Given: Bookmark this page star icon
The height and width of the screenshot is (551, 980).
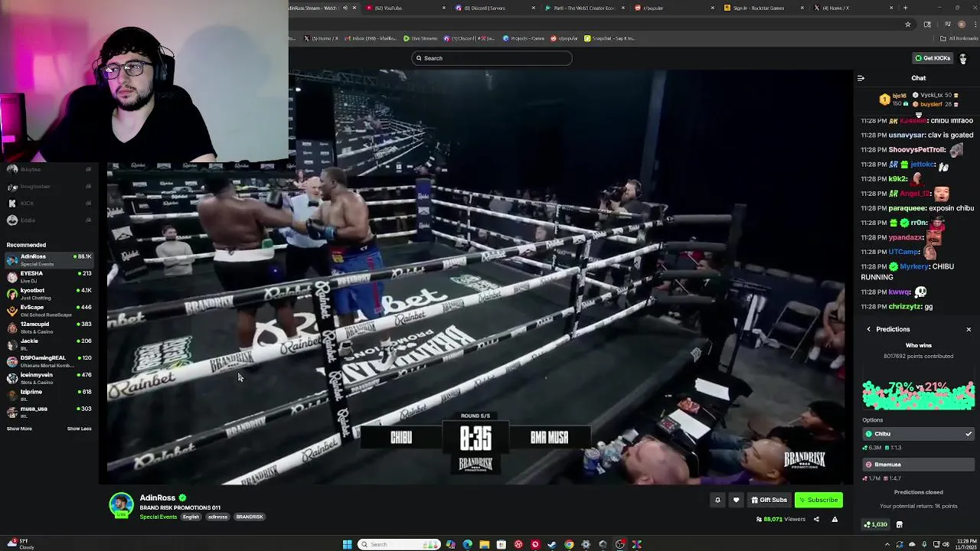Looking at the screenshot, I should click(908, 24).
